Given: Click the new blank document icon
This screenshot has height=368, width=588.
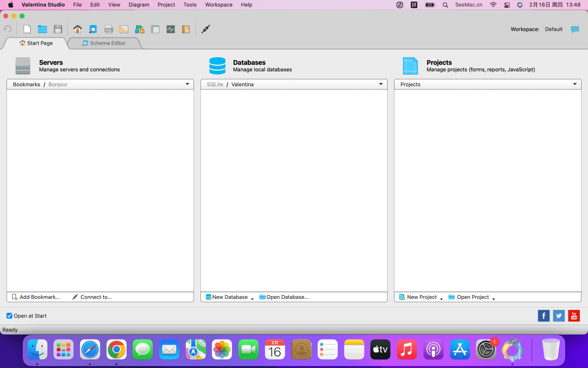Looking at the screenshot, I should tap(27, 29).
